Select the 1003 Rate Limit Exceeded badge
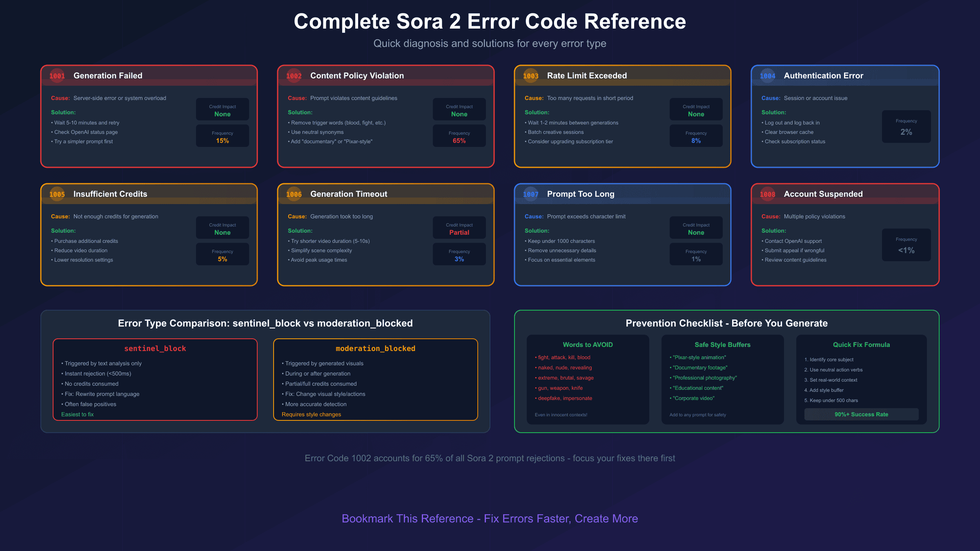980x551 pixels. tap(530, 76)
